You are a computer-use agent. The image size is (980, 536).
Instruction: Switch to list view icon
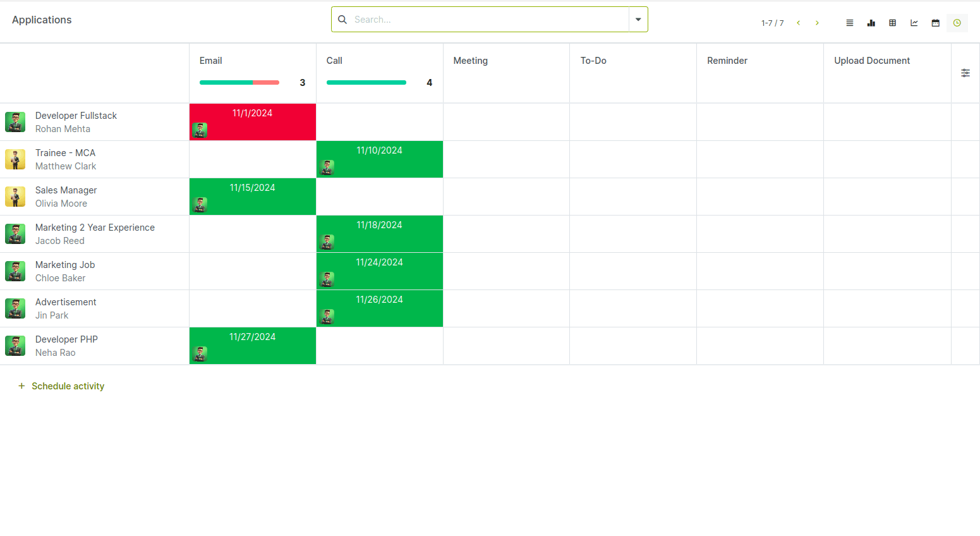coord(850,23)
